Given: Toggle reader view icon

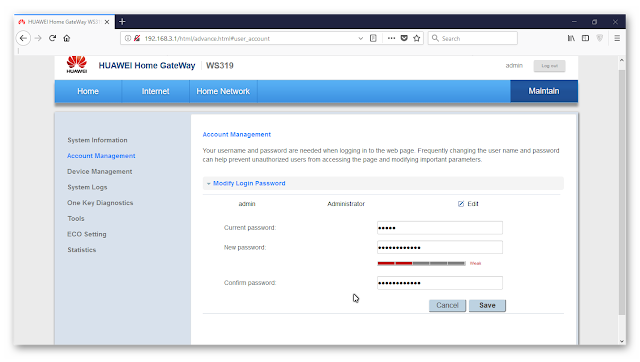Looking at the screenshot, I should (x=373, y=38).
